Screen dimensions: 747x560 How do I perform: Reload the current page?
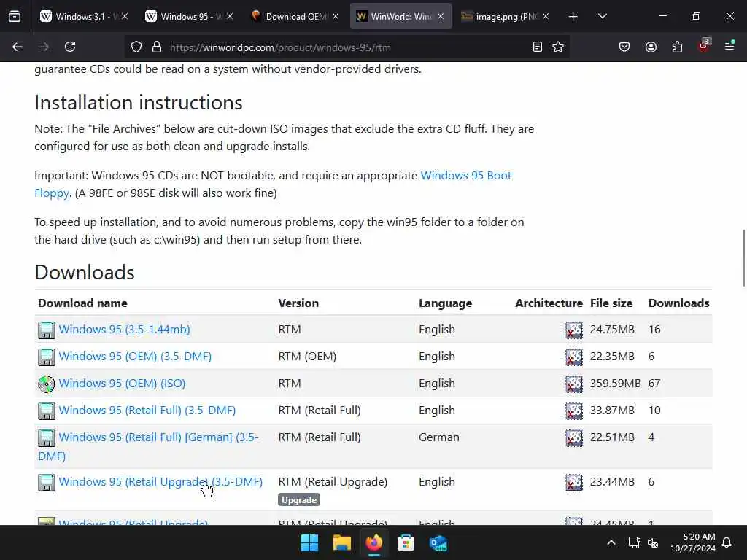tap(70, 47)
